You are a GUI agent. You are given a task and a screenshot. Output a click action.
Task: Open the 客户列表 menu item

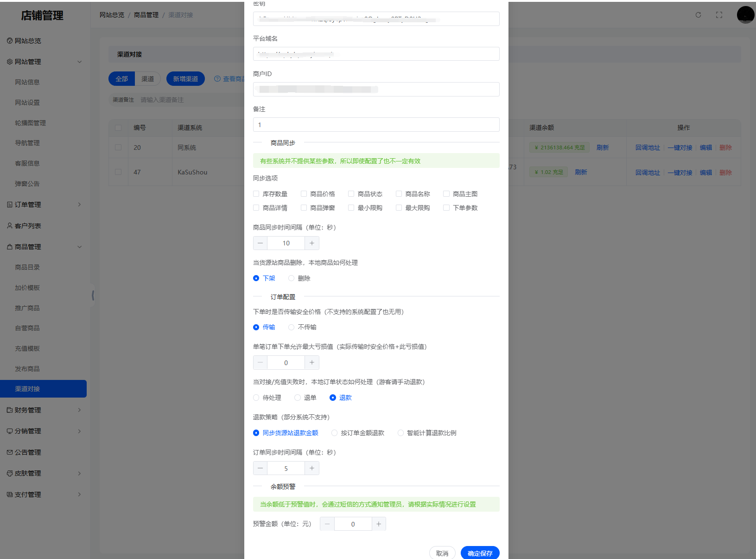tap(28, 226)
